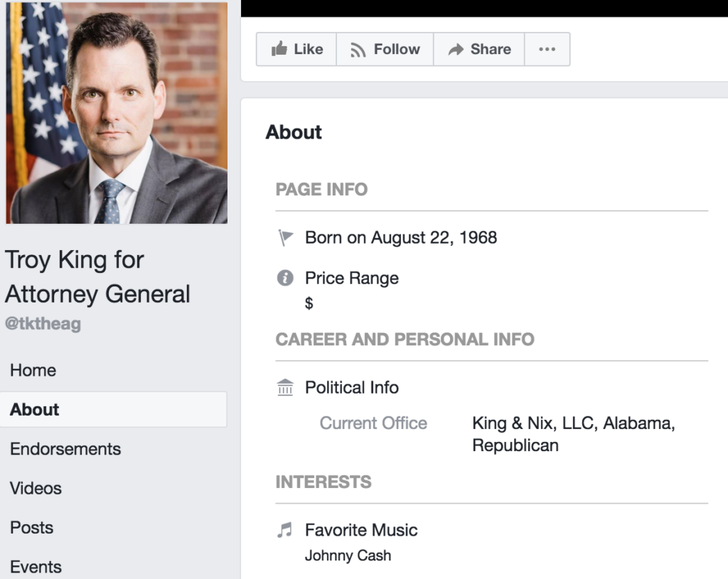Click the Troy King for Attorney General title

[x=97, y=277]
